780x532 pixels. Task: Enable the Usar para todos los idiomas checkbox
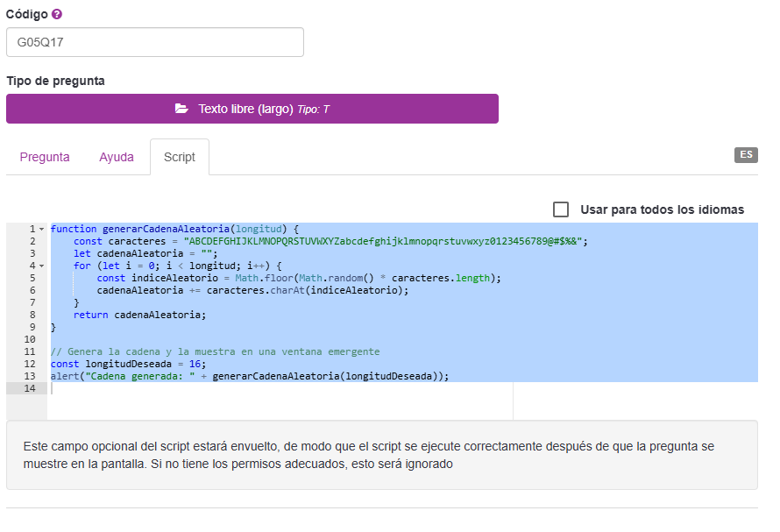pos(561,209)
